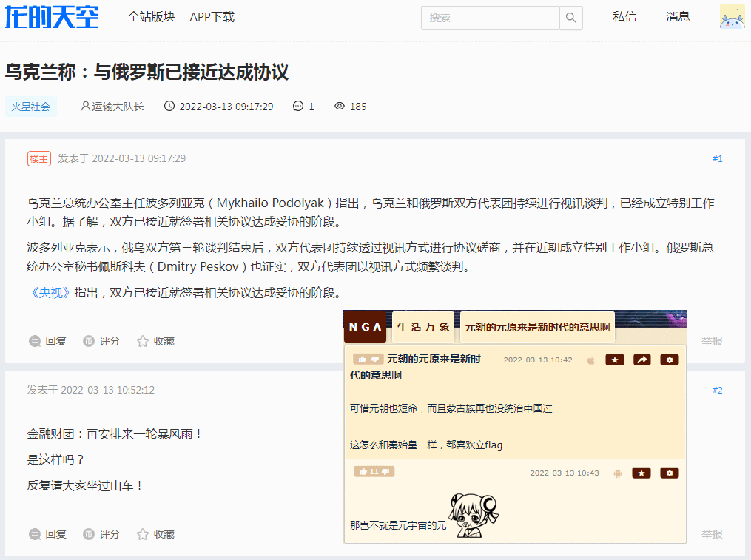The height and width of the screenshot is (560, 751).
Task: Click the android device icon on 10:43 post
Action: point(617,473)
